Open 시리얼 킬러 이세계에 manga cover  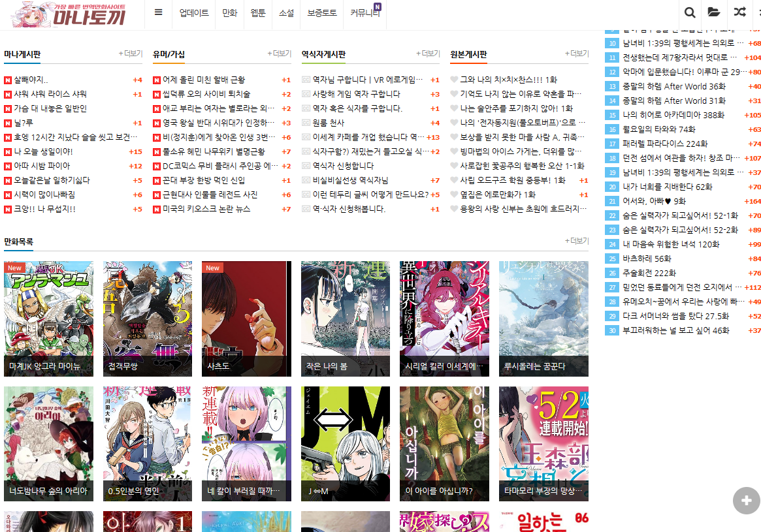(x=445, y=319)
